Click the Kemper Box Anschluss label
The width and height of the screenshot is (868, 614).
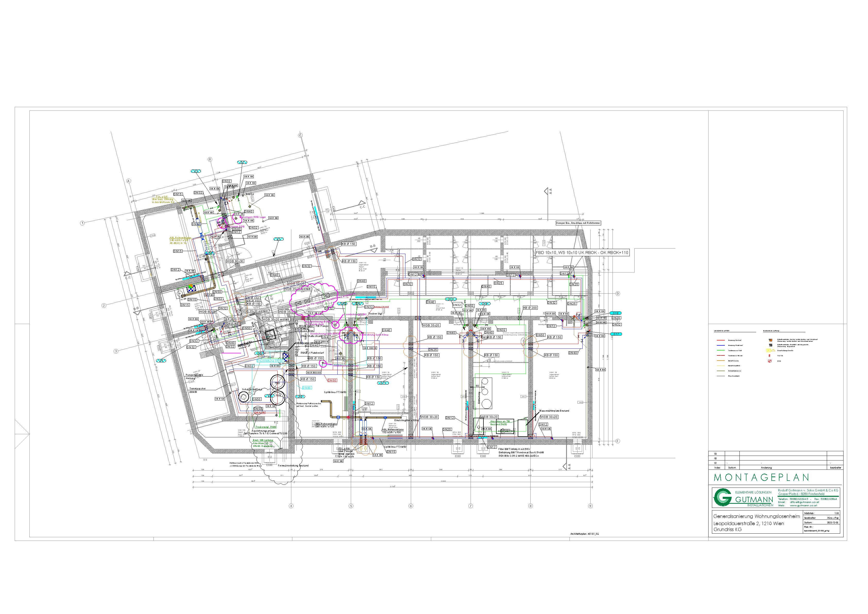578,223
